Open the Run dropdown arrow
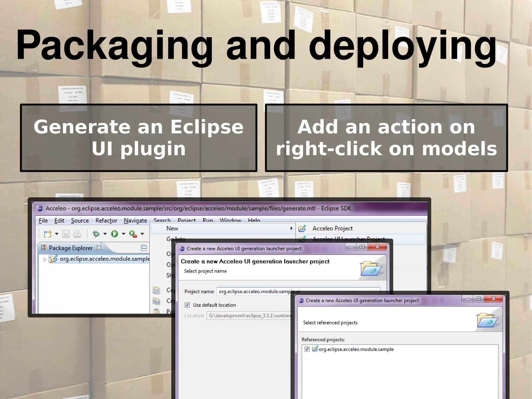 (124, 234)
